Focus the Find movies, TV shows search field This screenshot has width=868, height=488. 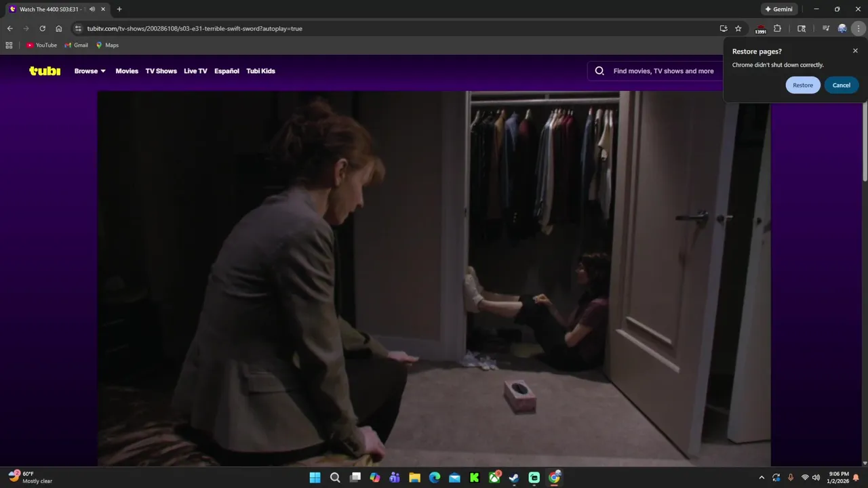coord(663,71)
